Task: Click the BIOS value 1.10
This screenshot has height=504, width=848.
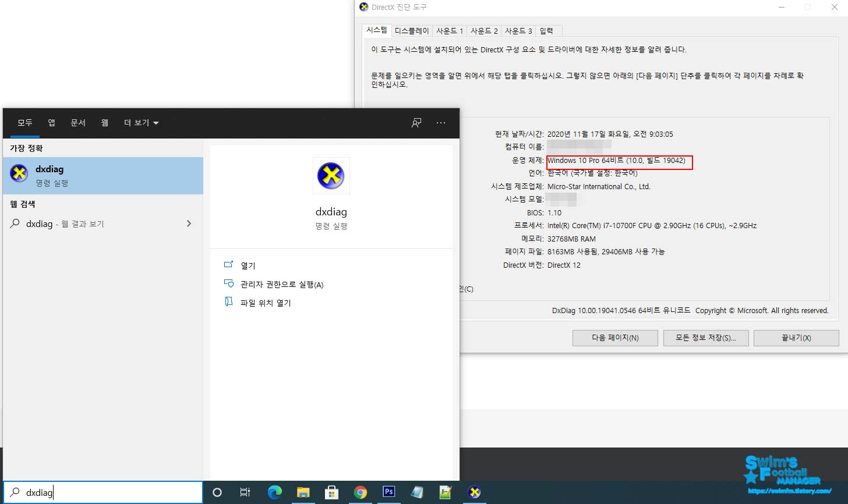Action: coord(554,212)
